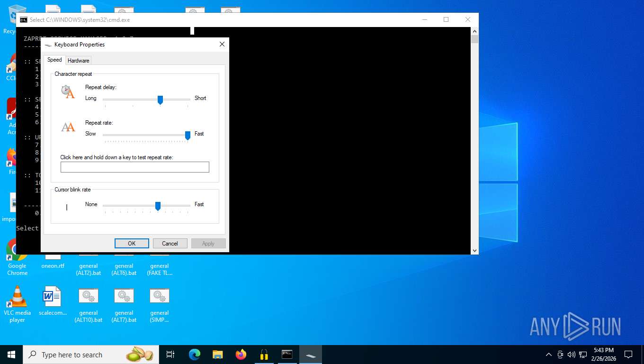Open Firefox from the taskbar

click(x=241, y=355)
